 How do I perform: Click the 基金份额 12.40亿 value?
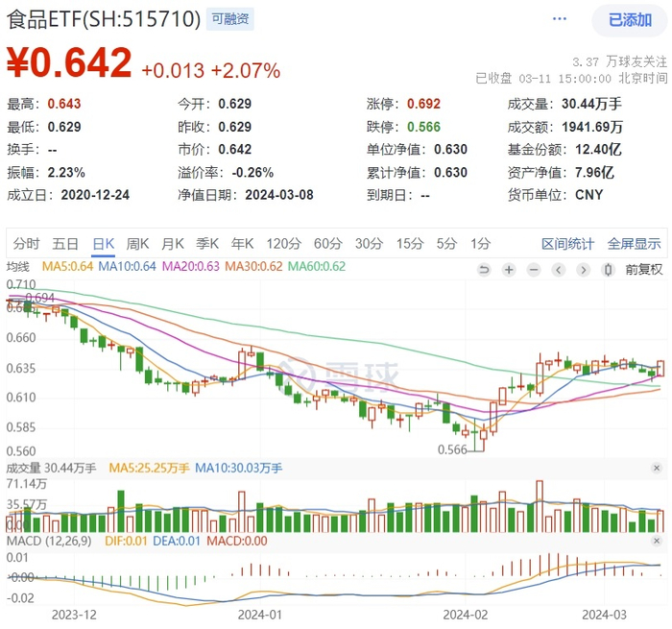coord(598,149)
